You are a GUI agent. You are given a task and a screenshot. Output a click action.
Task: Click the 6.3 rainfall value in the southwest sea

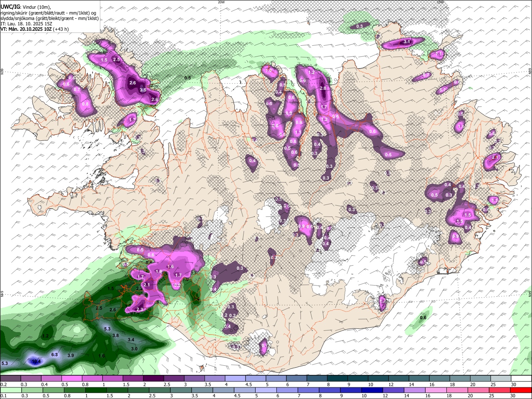[x=54, y=355]
